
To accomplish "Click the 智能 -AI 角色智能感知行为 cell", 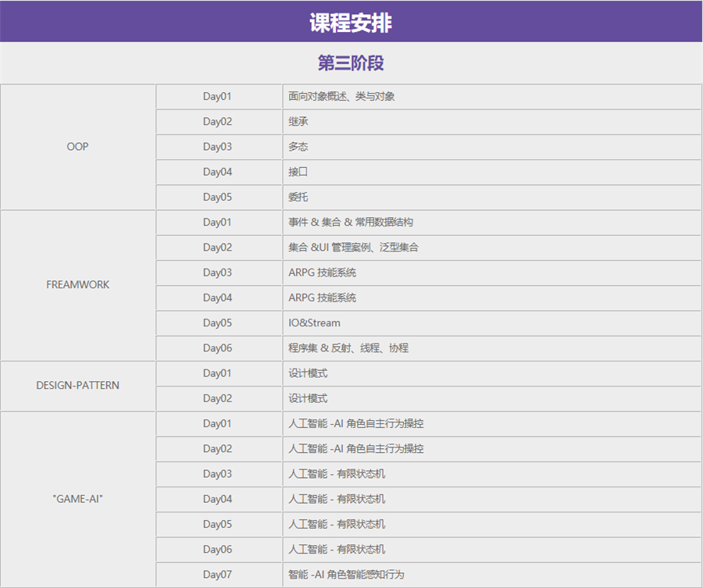I will point(346,575).
